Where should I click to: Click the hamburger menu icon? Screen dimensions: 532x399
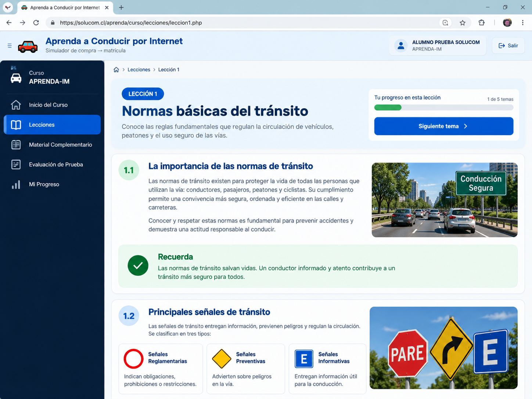pyautogui.click(x=10, y=46)
